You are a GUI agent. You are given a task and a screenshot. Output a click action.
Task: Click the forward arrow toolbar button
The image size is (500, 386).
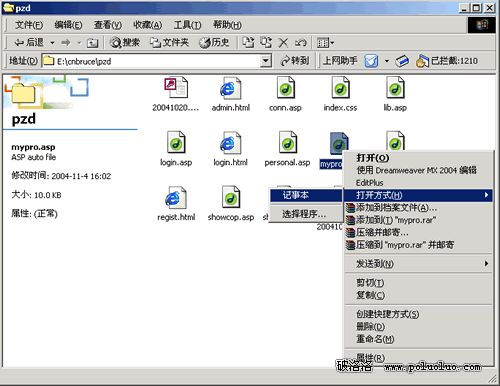point(66,43)
